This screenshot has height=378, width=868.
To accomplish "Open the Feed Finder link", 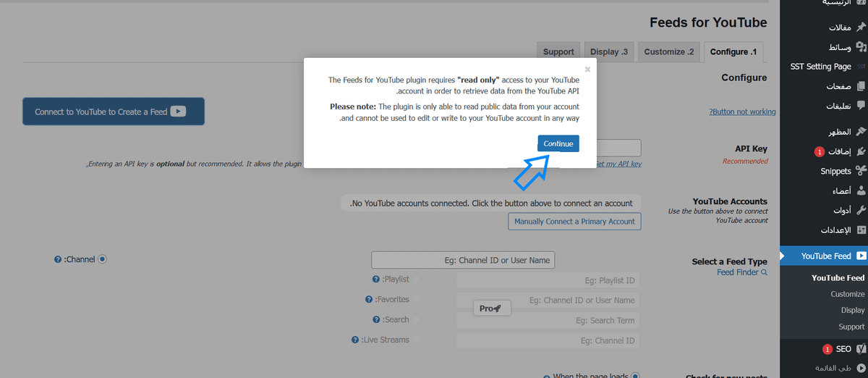I will pyautogui.click(x=738, y=272).
